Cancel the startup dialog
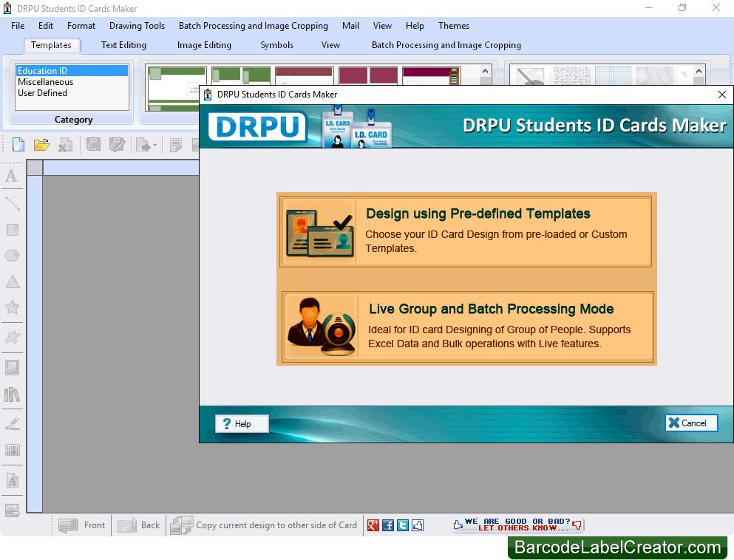Screen dimensions: 734x560 click(x=691, y=423)
